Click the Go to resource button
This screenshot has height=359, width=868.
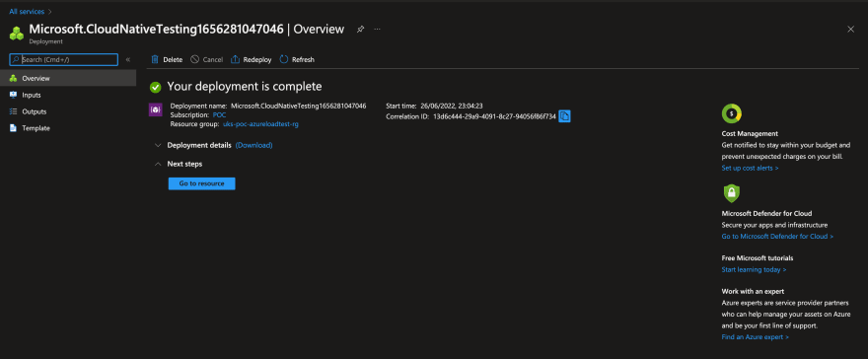[201, 183]
